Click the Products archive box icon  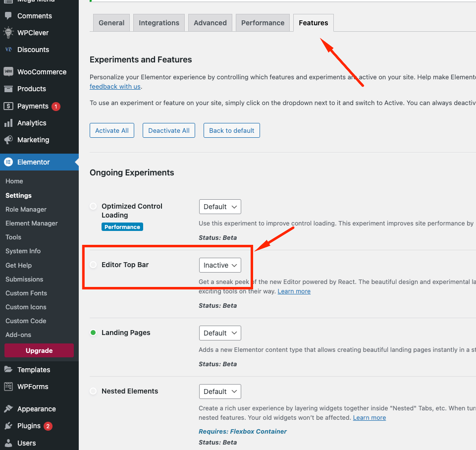tap(8, 89)
